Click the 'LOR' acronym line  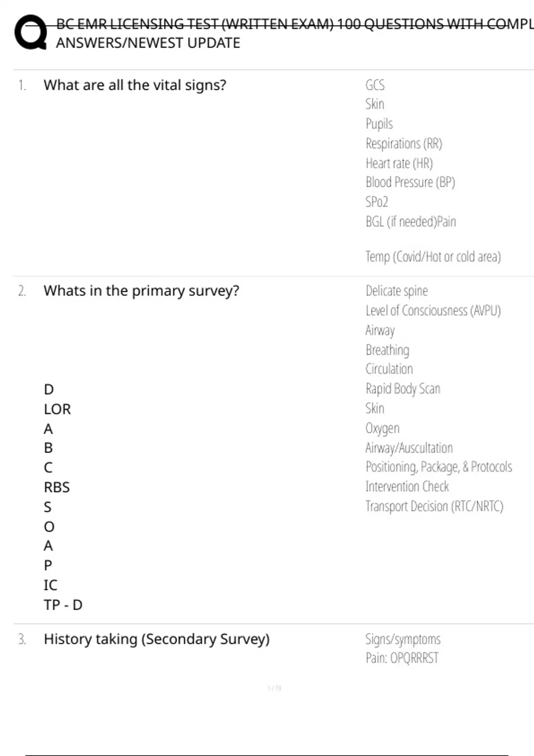[x=57, y=409]
